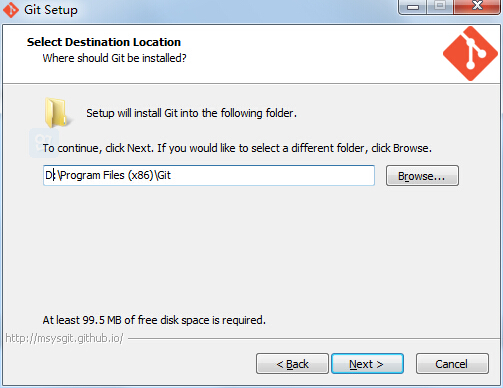This screenshot has width=503, height=388.
Task: Close the Git Setup window
Action: (477, 6)
